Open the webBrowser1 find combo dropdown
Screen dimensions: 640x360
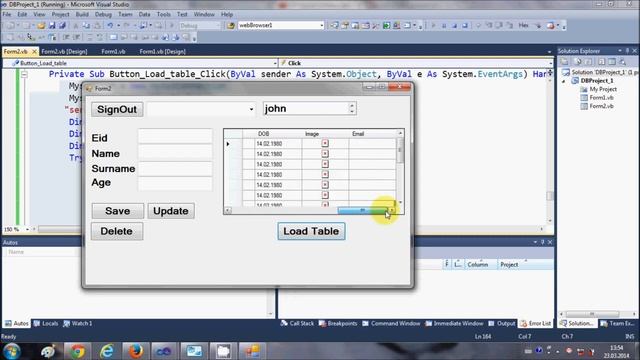pos(322,25)
